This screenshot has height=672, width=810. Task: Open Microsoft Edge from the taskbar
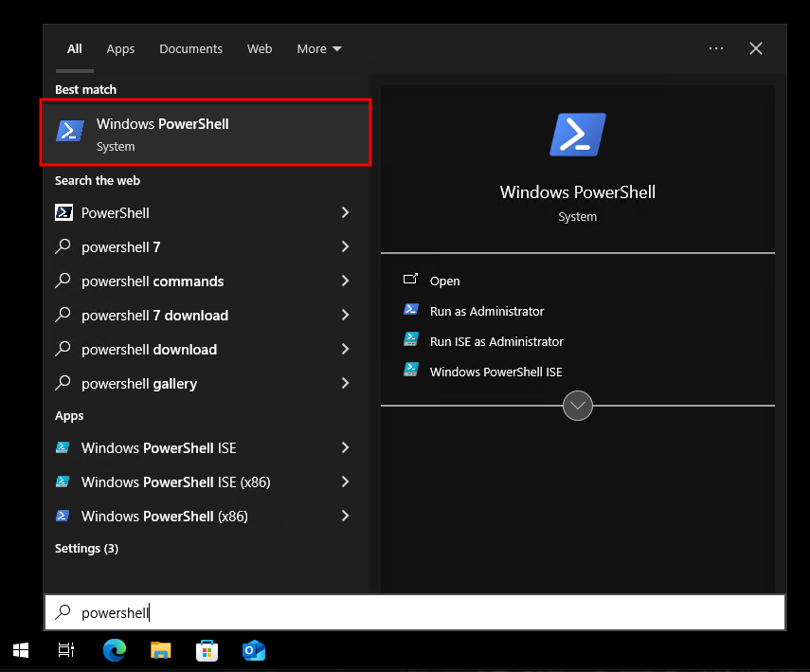115,650
